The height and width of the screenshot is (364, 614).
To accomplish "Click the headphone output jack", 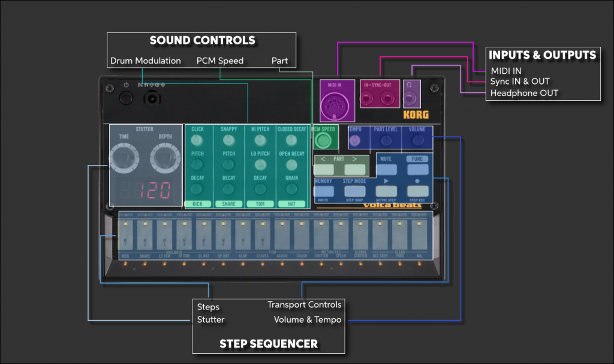I will click(410, 98).
